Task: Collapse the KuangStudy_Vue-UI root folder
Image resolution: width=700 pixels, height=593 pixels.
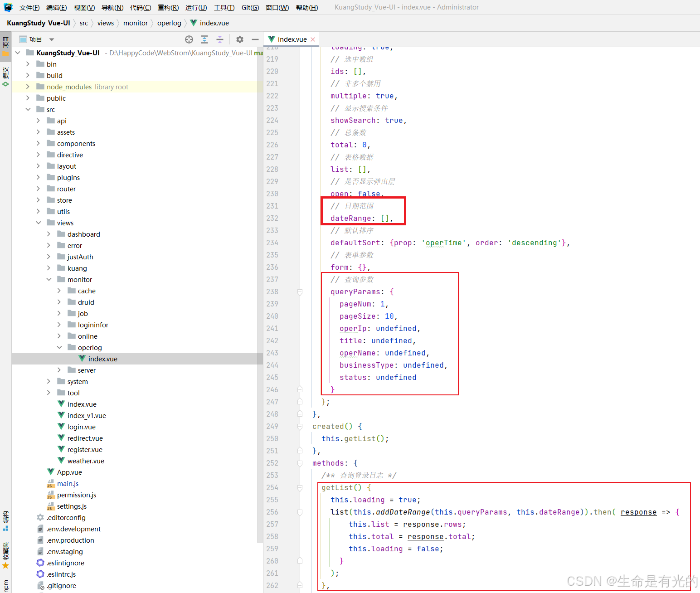Action: 18,53
